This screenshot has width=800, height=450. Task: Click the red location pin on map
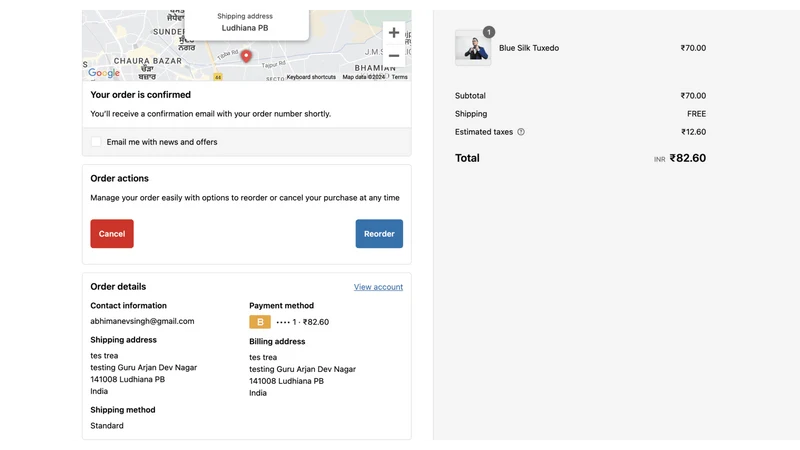246,56
